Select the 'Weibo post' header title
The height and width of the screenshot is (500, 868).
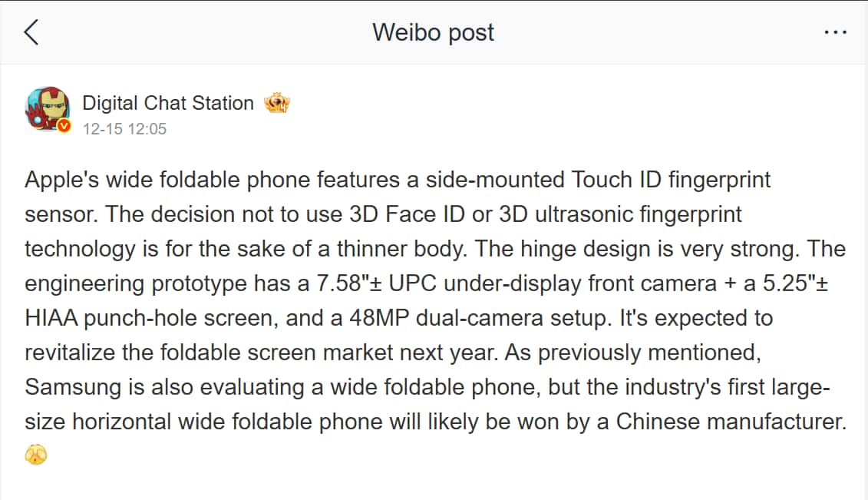coord(433,32)
